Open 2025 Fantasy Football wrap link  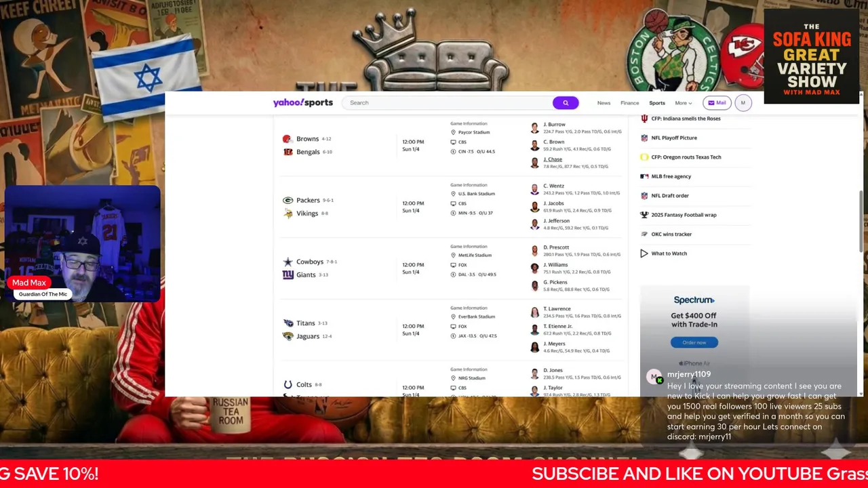(x=684, y=215)
